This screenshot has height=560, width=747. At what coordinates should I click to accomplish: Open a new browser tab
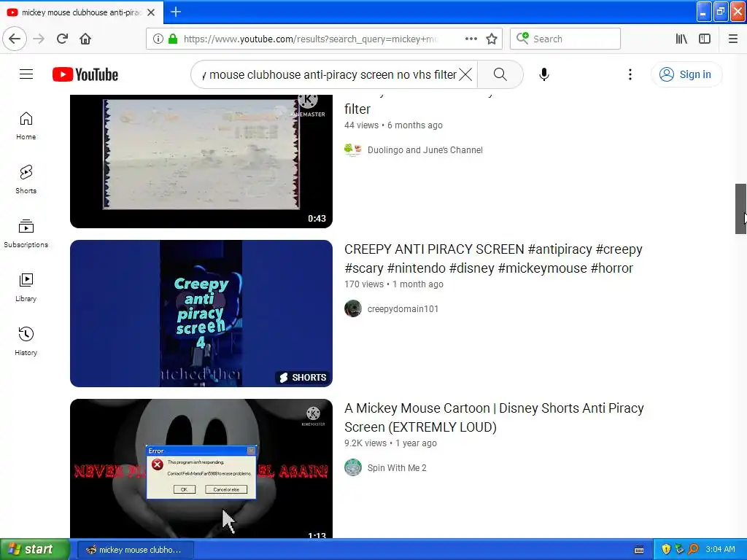coord(176,12)
